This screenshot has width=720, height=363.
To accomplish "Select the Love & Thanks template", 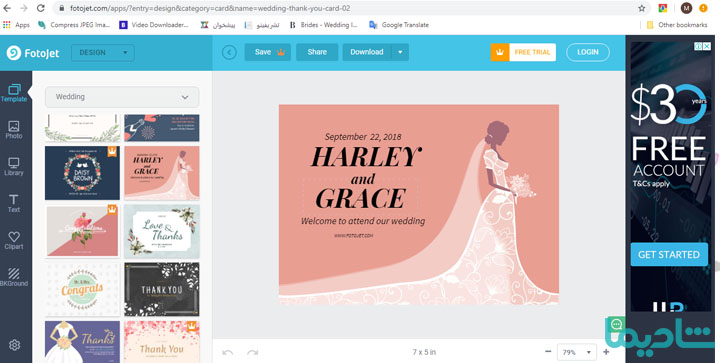I will [x=162, y=231].
